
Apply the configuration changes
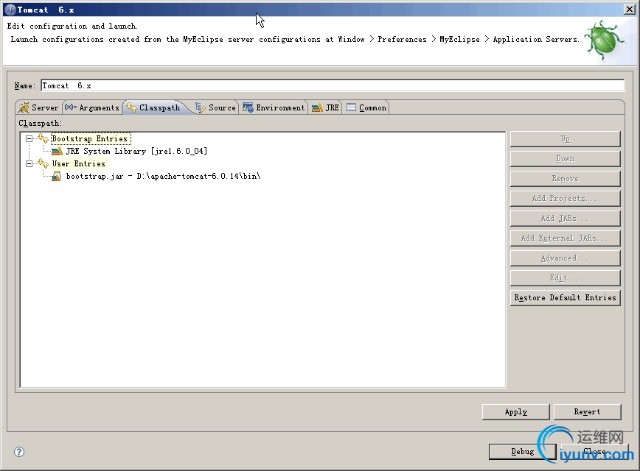516,412
